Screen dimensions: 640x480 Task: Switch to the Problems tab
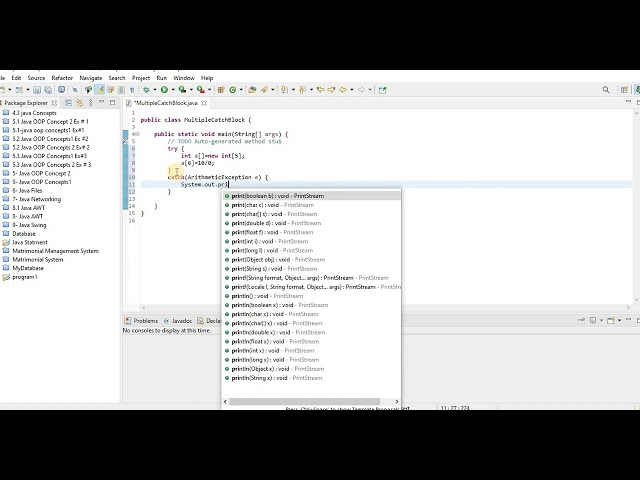[141, 321]
